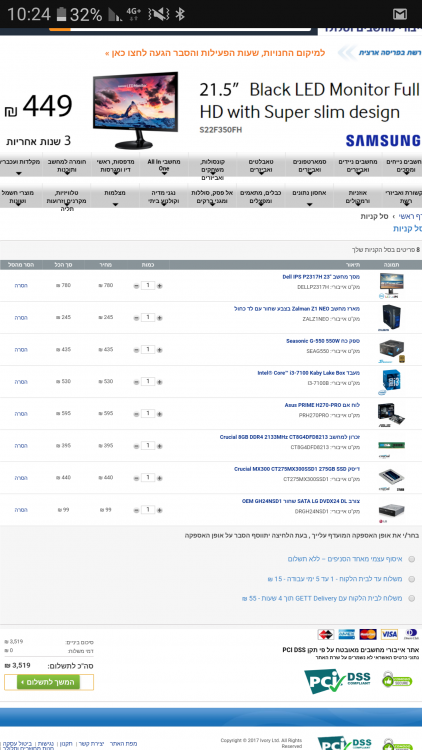The height and width of the screenshot is (750, 422).
Task: Open the Dell P2317H monitor thumbnail
Action: tap(391, 285)
